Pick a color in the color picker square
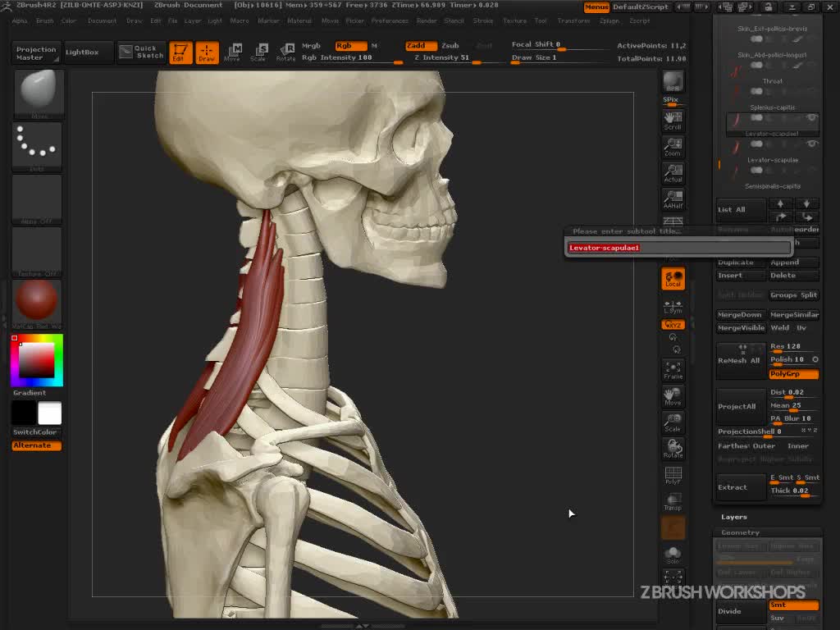This screenshot has width=840, height=630. click(36, 361)
